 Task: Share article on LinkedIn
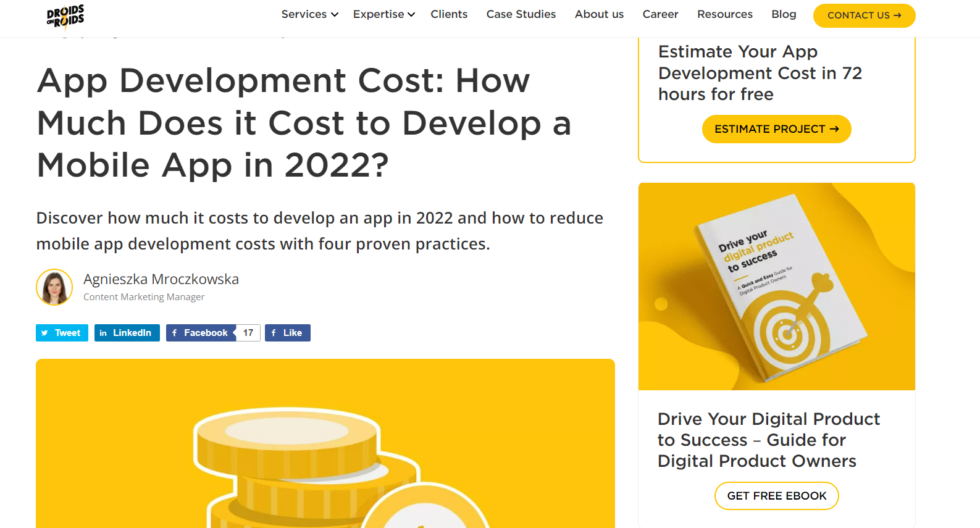tap(127, 333)
